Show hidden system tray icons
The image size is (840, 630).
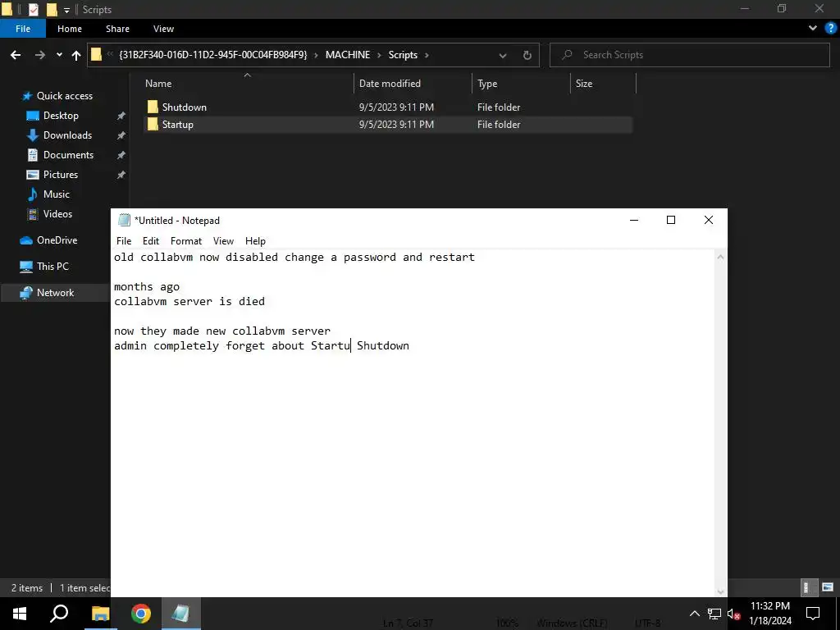(694, 614)
